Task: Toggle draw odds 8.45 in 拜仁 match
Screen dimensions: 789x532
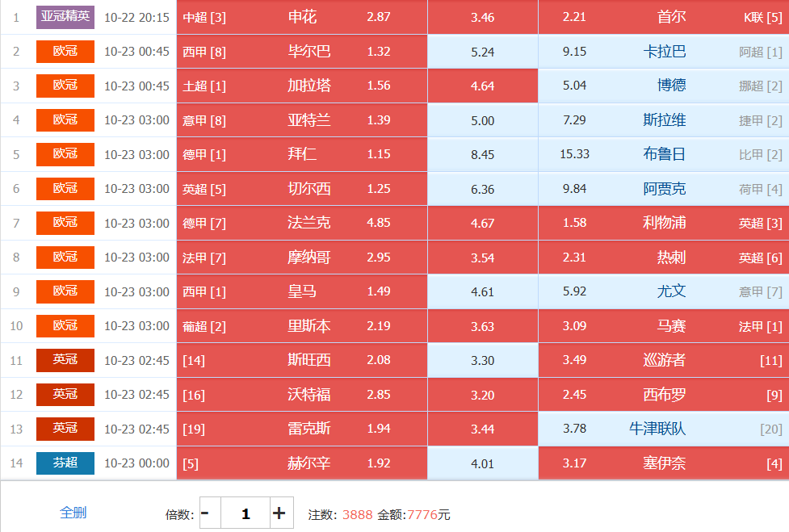Action: point(482,154)
